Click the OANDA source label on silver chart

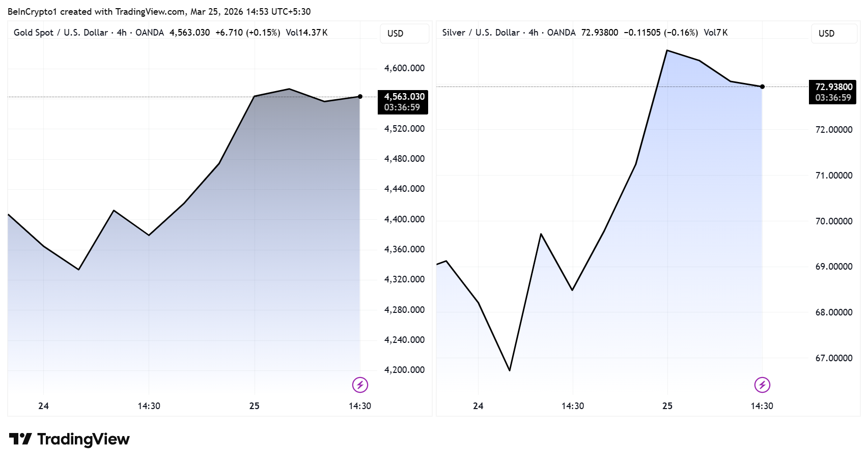(561, 33)
